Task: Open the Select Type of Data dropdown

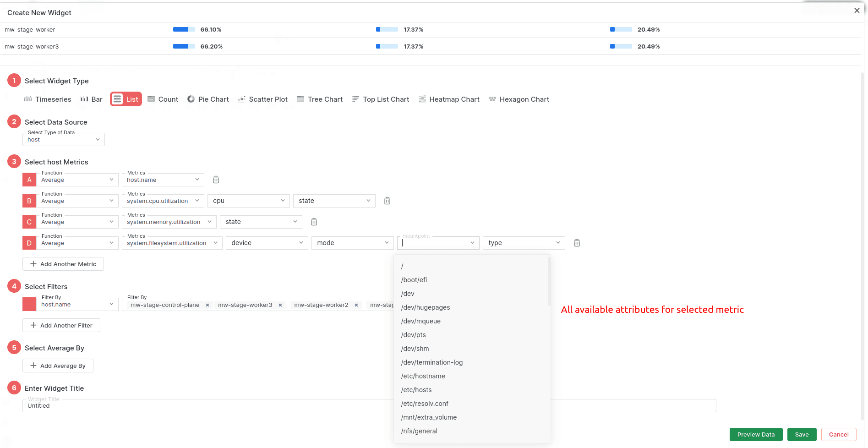Action: coord(64,140)
